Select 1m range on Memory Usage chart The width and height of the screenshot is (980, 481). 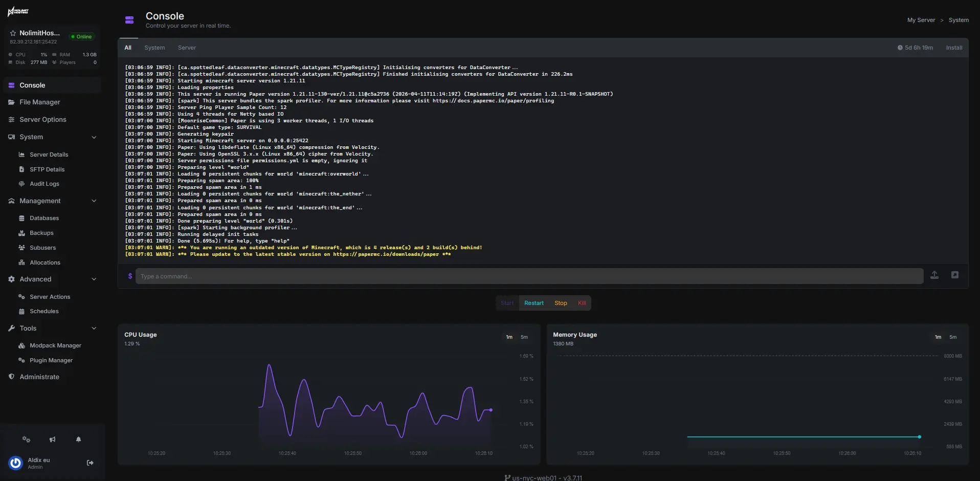pyautogui.click(x=938, y=337)
